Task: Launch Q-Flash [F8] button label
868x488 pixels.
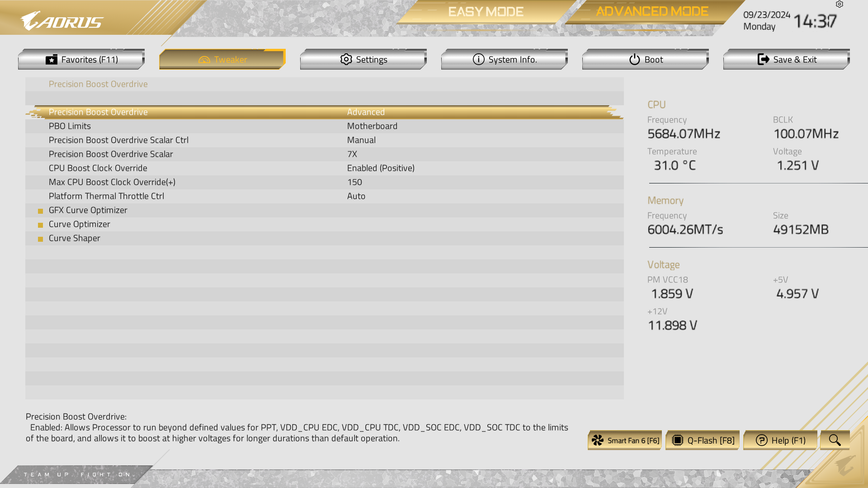Action: click(711, 441)
